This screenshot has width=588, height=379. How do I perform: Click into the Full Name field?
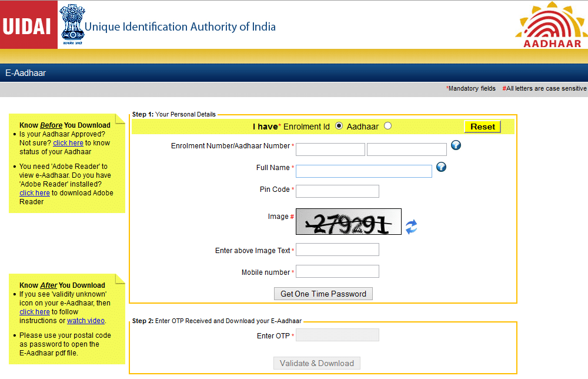coord(363,171)
